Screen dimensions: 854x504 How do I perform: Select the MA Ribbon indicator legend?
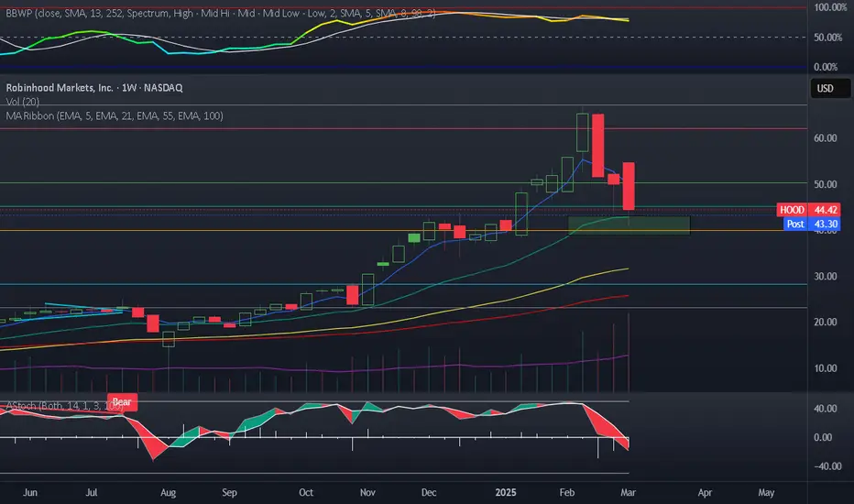tap(115, 115)
